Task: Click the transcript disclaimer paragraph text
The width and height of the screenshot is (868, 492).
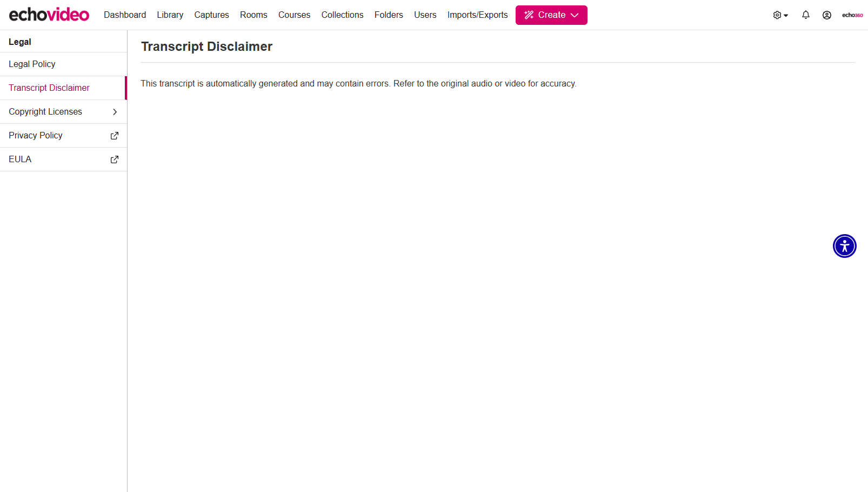Action: 358,83
